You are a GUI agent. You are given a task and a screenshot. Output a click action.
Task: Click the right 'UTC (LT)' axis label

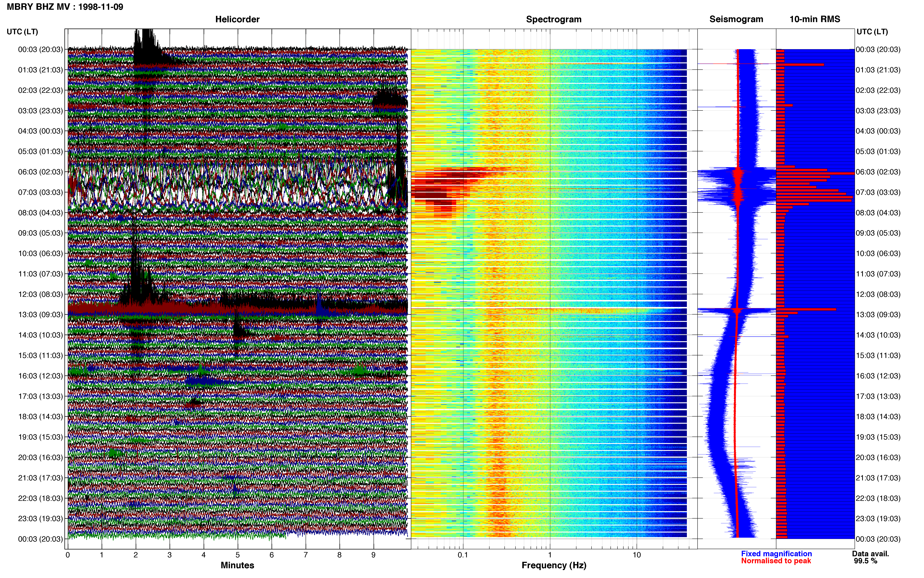(x=872, y=31)
